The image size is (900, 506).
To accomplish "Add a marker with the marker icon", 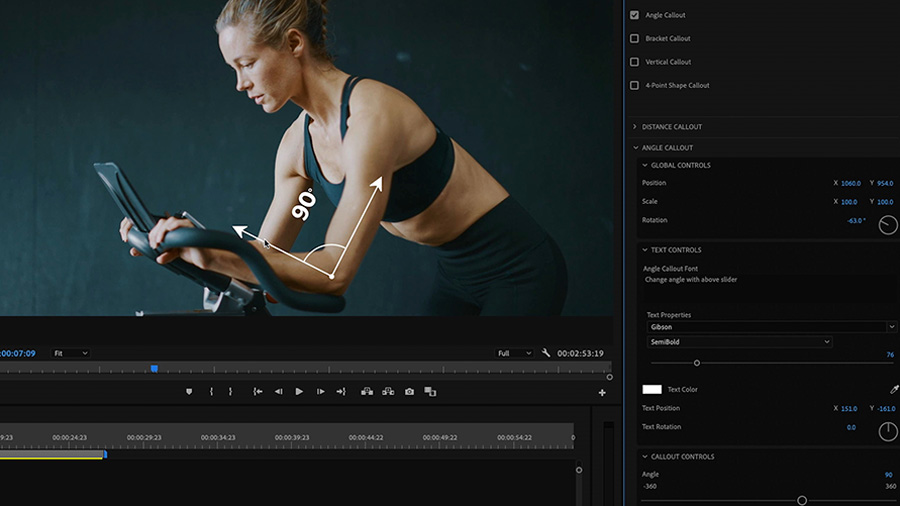I will pyautogui.click(x=189, y=392).
